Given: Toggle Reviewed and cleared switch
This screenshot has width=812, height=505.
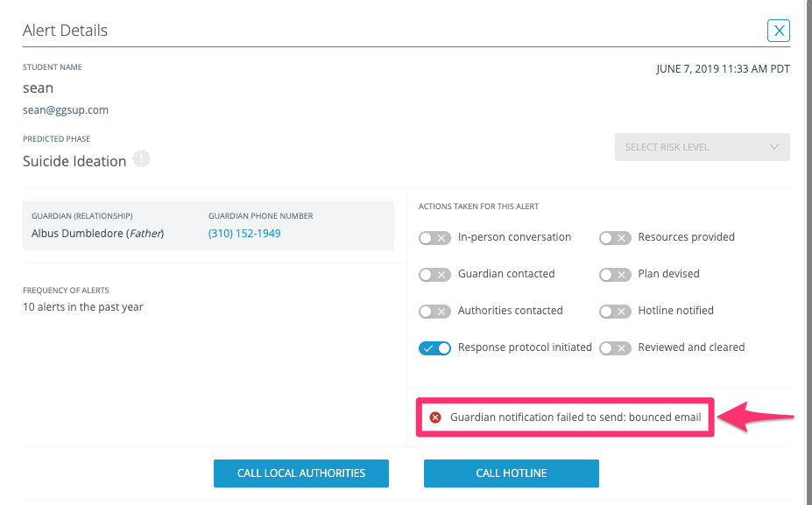Looking at the screenshot, I should 615,348.
